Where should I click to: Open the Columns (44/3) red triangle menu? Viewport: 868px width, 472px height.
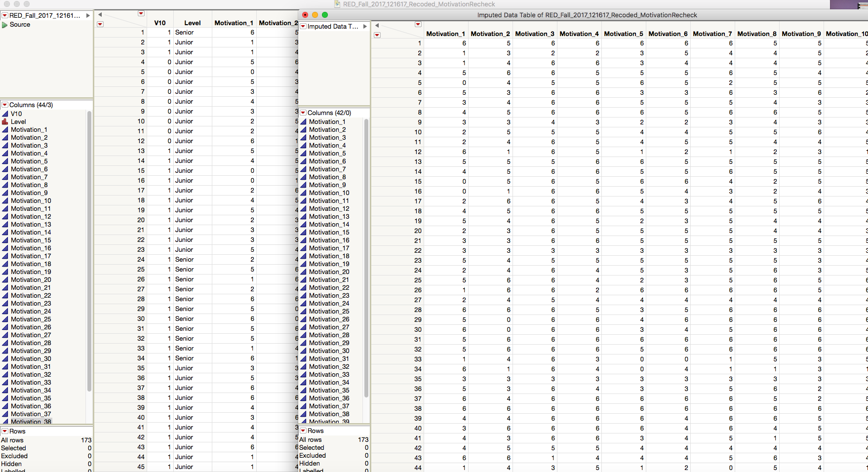(x=5, y=105)
